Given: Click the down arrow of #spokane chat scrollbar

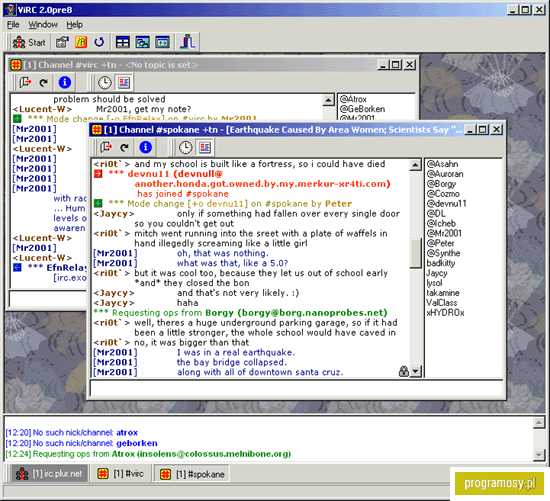Looking at the screenshot, I should point(415,372).
